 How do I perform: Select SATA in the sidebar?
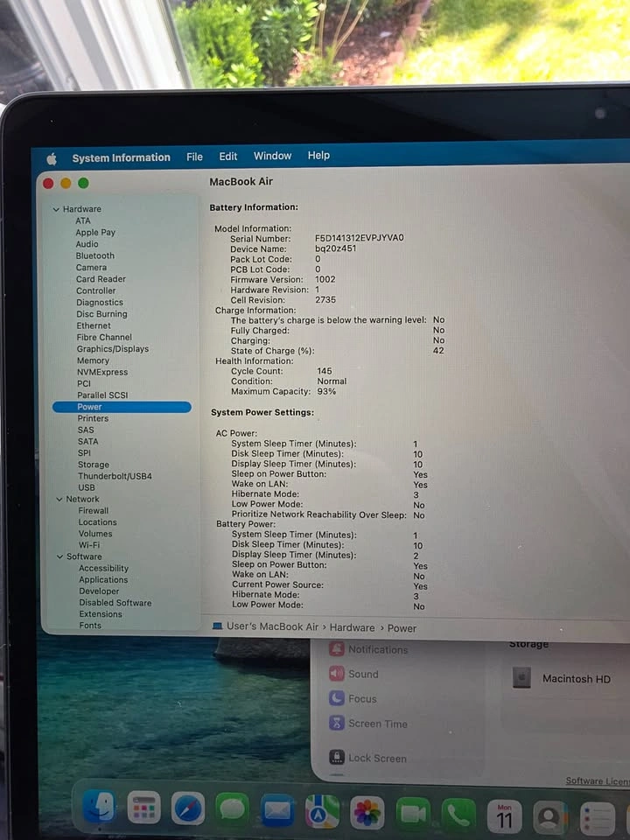click(87, 441)
